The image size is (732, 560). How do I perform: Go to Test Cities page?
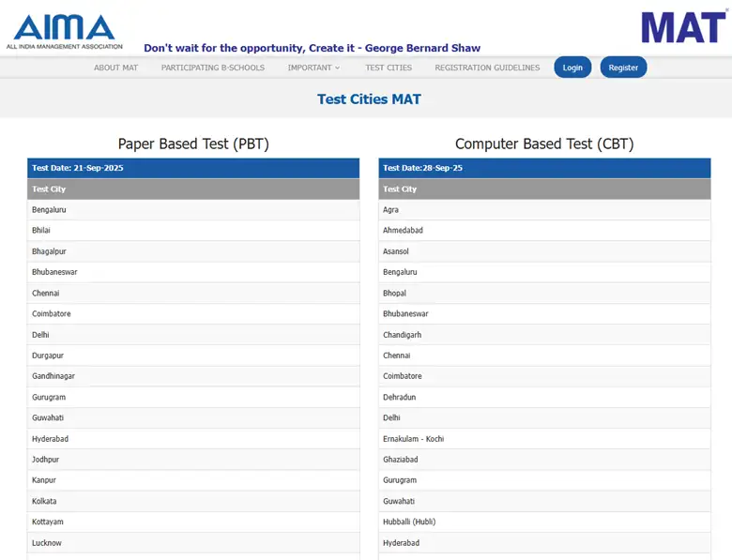[x=389, y=68]
